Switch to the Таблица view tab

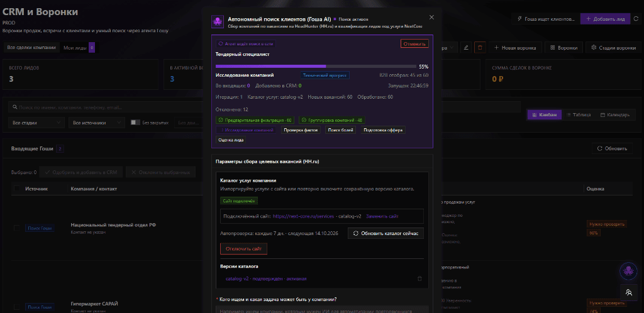579,115
